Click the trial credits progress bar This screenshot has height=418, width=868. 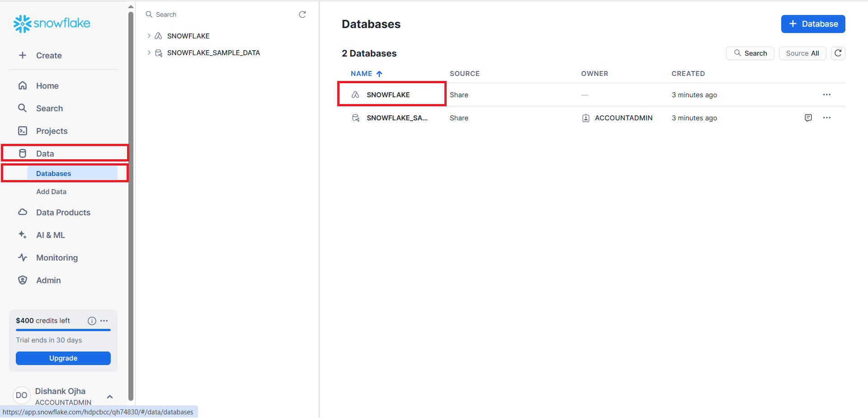click(63, 330)
